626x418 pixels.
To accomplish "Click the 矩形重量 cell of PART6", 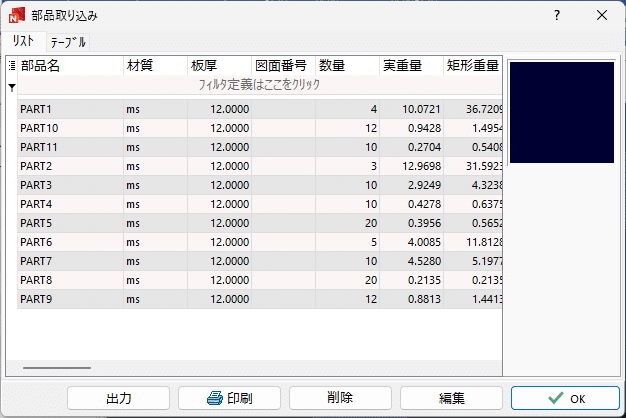I will pyautogui.click(x=473, y=242).
